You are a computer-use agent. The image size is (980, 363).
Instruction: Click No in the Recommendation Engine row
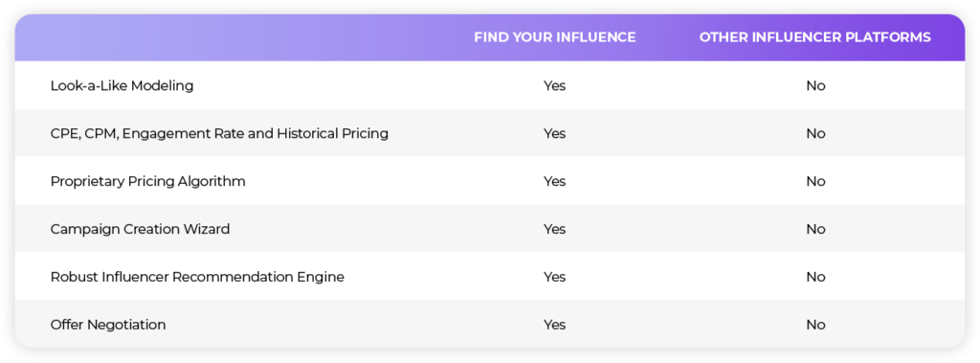[815, 277]
